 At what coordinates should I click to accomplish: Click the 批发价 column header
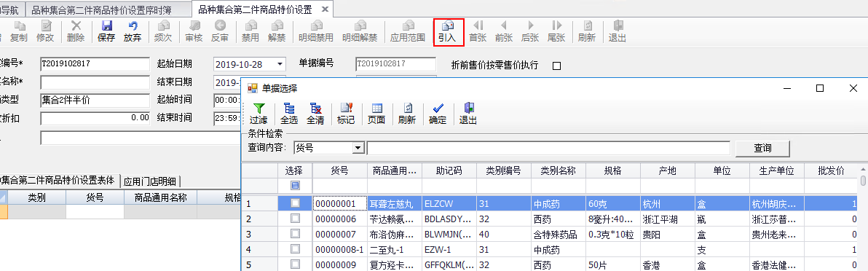832,170
